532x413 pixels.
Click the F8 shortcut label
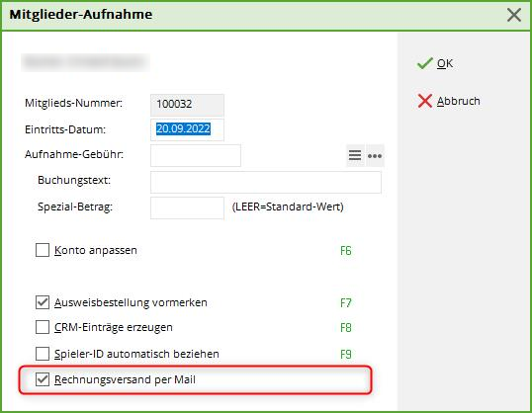[x=346, y=328]
